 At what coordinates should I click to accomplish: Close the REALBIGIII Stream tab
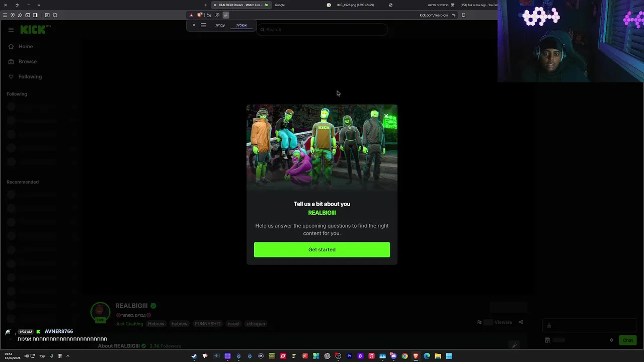pyautogui.click(x=215, y=5)
